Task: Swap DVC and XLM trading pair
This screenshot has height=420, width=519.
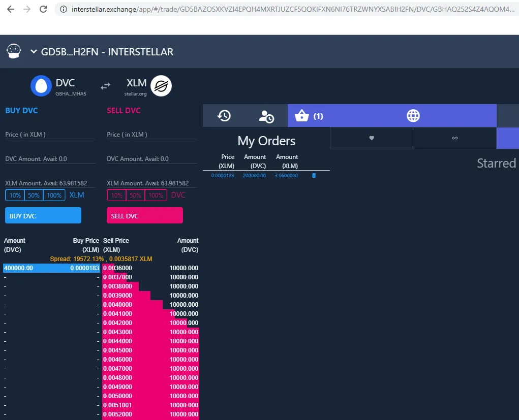Action: pyautogui.click(x=105, y=86)
